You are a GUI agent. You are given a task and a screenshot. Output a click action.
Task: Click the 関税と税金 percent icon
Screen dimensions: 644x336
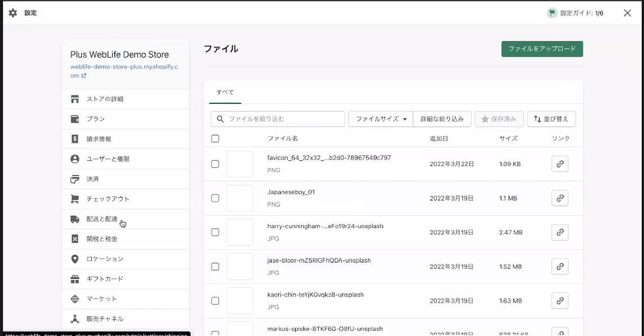[x=76, y=239]
